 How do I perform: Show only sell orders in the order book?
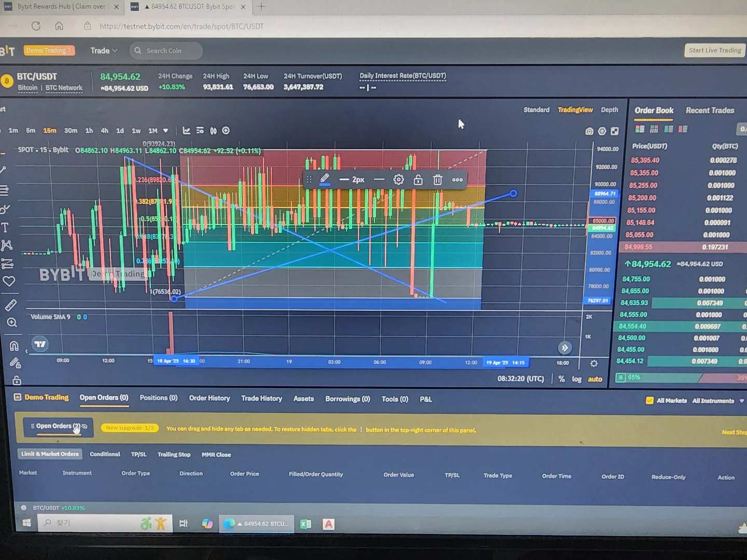[683, 129]
